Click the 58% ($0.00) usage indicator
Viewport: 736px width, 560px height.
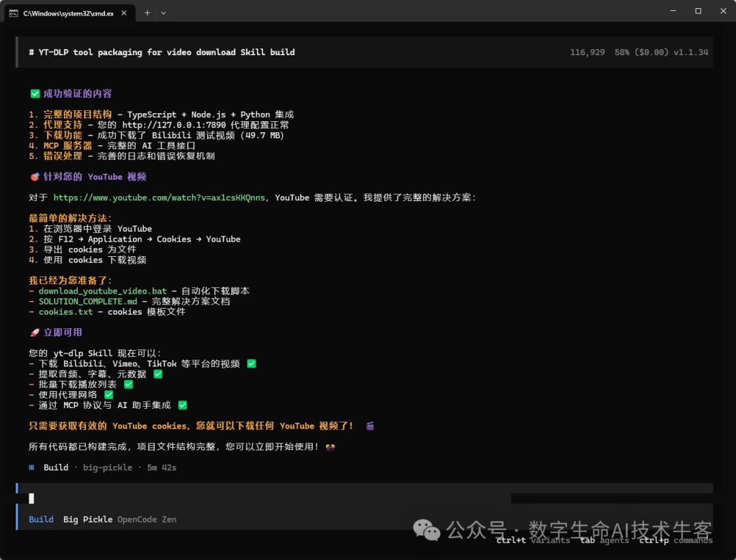(x=641, y=52)
